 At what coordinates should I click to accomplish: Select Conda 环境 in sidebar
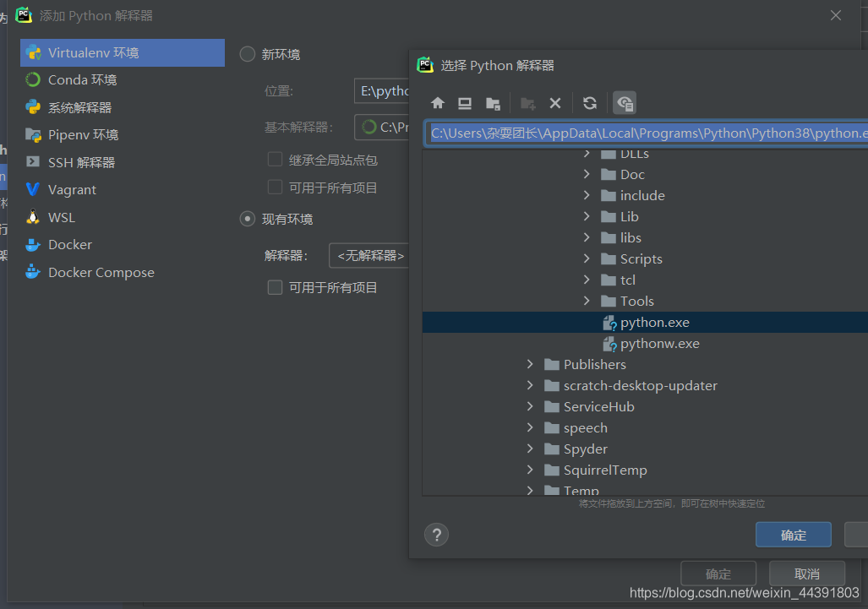[x=123, y=80]
